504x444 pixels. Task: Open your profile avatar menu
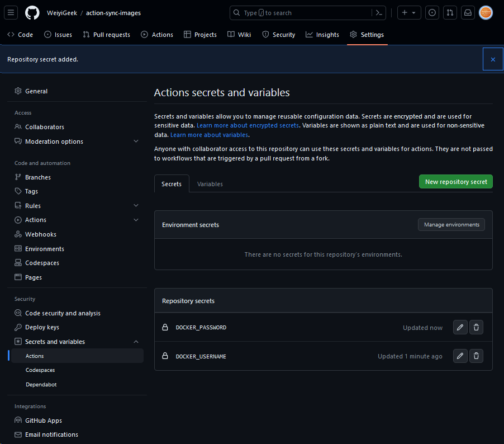pos(485,12)
